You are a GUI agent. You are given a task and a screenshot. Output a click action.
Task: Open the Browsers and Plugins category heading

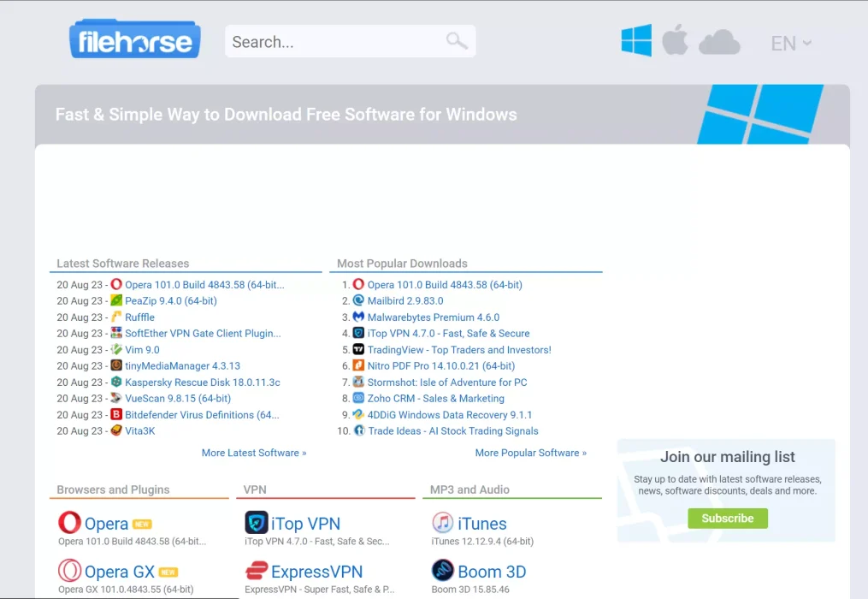(113, 489)
